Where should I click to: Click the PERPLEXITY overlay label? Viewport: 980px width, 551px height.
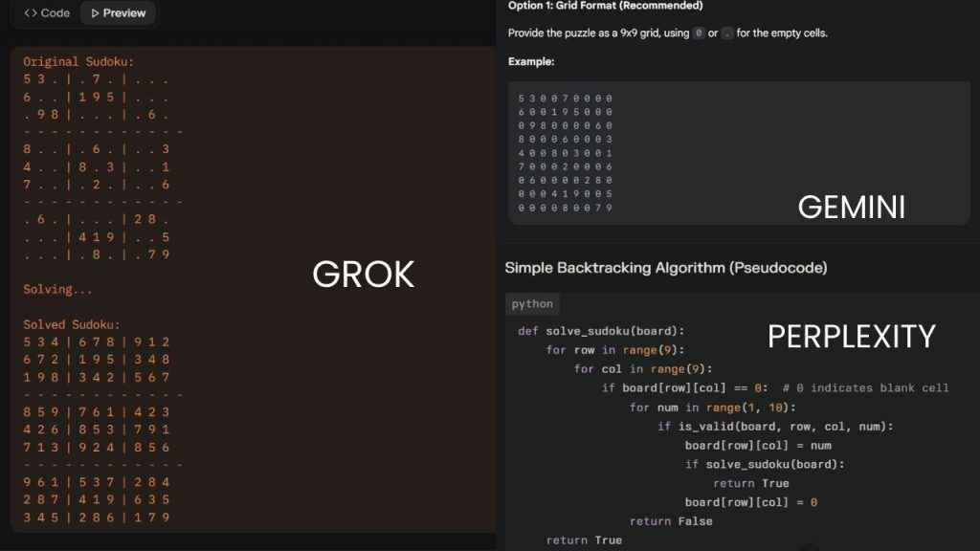click(x=851, y=336)
